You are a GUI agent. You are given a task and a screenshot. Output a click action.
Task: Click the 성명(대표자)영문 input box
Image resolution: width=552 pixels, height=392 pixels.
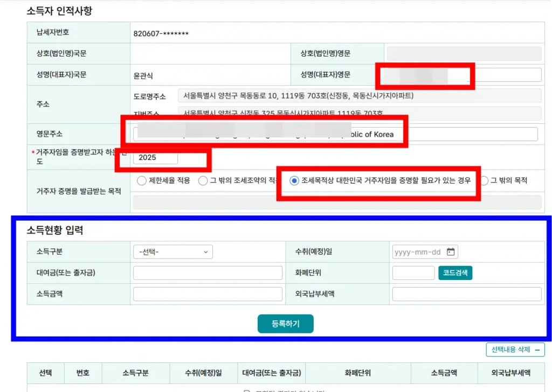coord(507,75)
